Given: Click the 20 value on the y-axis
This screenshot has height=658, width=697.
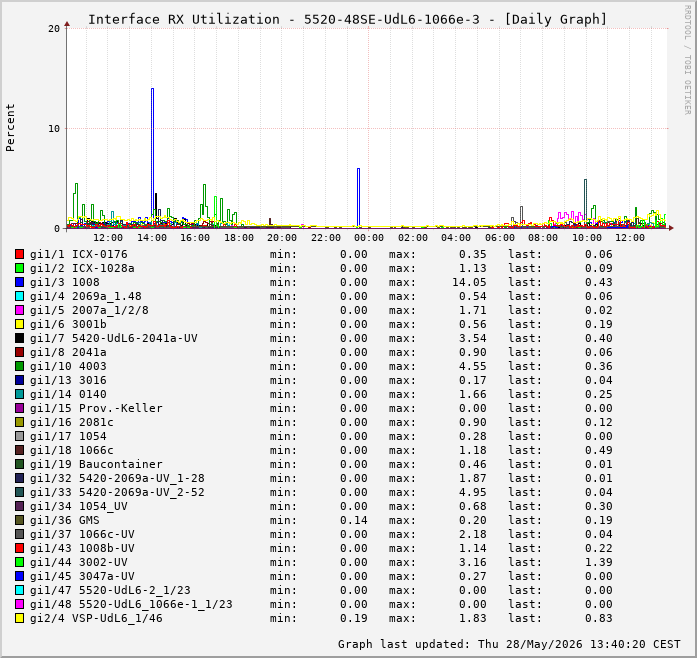Looking at the screenshot, I should (54, 29).
